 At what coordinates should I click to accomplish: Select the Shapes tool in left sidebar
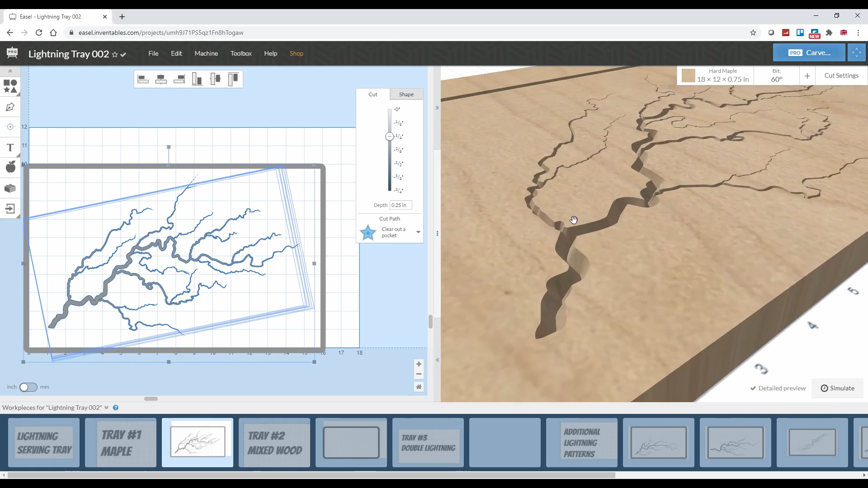[10, 86]
